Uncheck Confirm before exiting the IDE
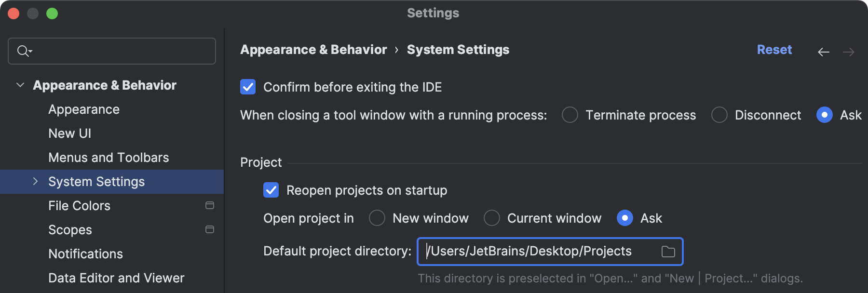The height and width of the screenshot is (293, 868). coord(248,87)
